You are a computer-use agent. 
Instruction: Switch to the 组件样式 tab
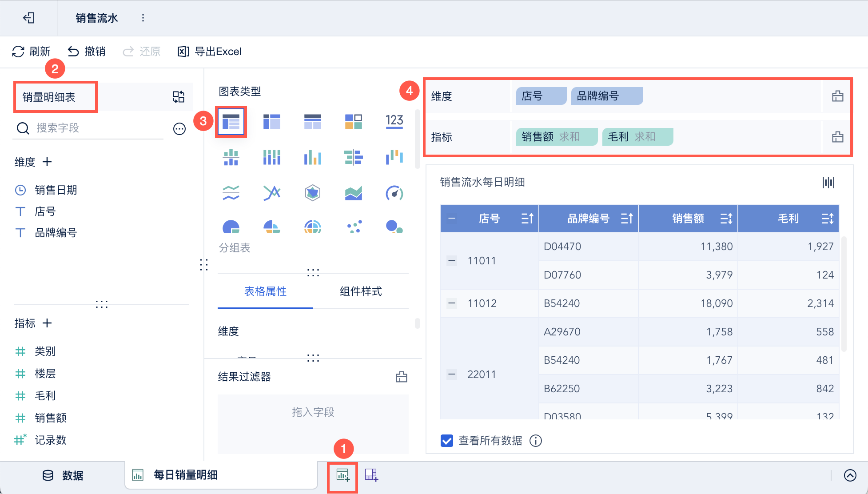coord(361,291)
